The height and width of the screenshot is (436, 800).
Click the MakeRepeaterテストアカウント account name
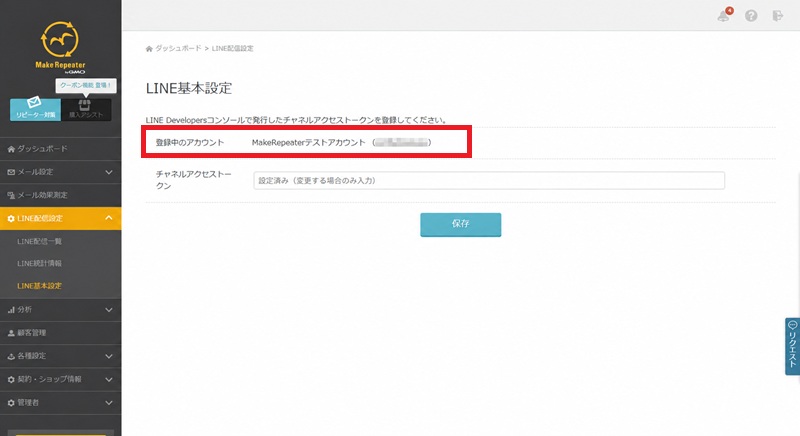click(309, 143)
